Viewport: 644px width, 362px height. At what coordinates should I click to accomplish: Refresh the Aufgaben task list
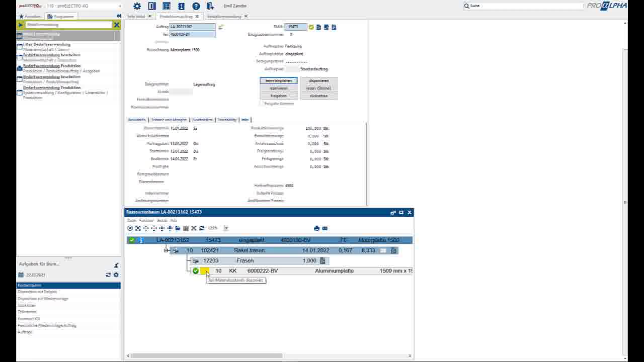[x=108, y=275]
